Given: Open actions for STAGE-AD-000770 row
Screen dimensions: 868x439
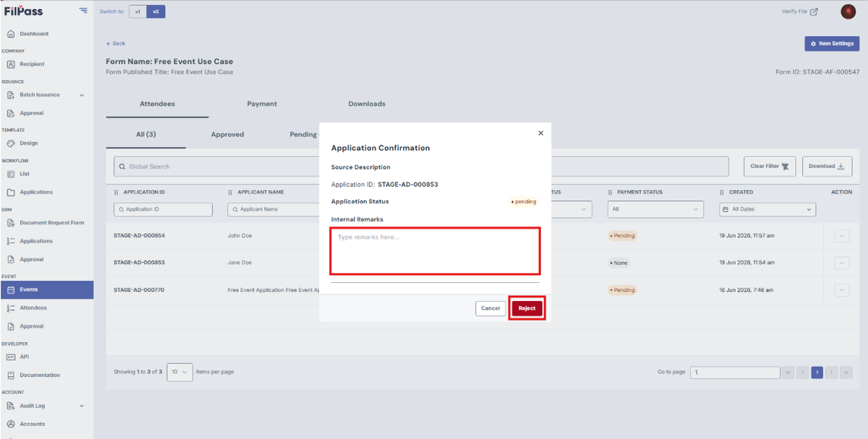Looking at the screenshot, I should coord(842,290).
